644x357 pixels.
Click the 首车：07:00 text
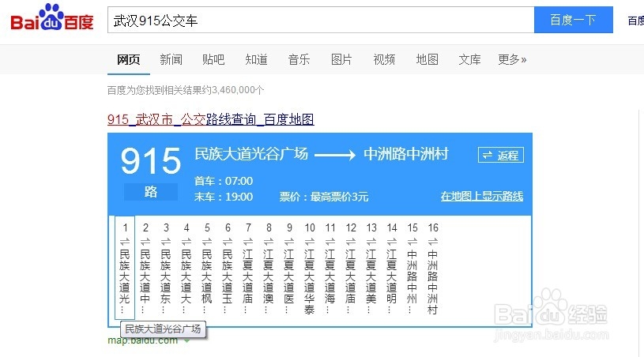pos(224,181)
